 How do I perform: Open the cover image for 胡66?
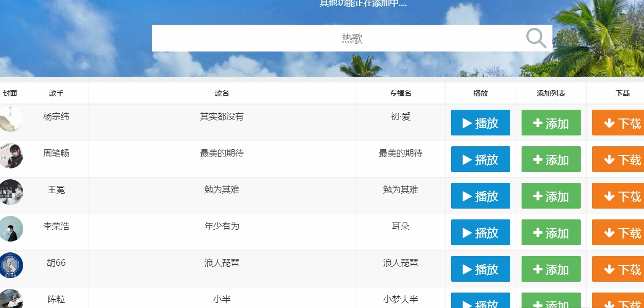(11, 265)
